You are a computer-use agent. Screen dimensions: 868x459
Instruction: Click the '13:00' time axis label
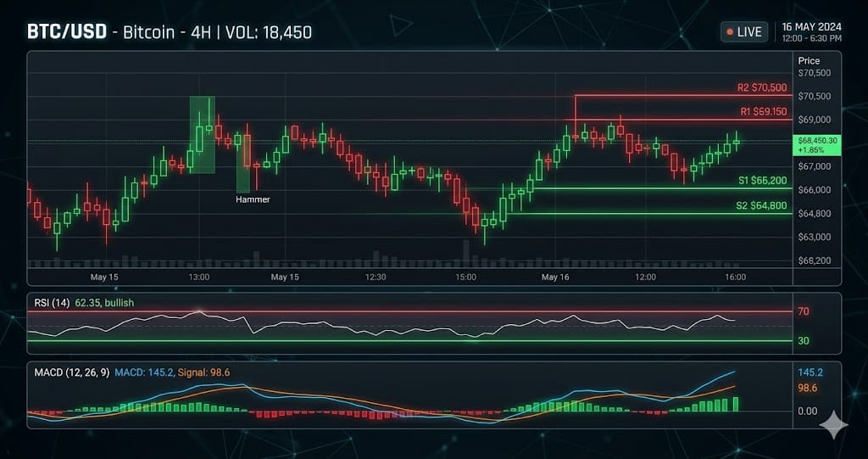tap(198, 277)
